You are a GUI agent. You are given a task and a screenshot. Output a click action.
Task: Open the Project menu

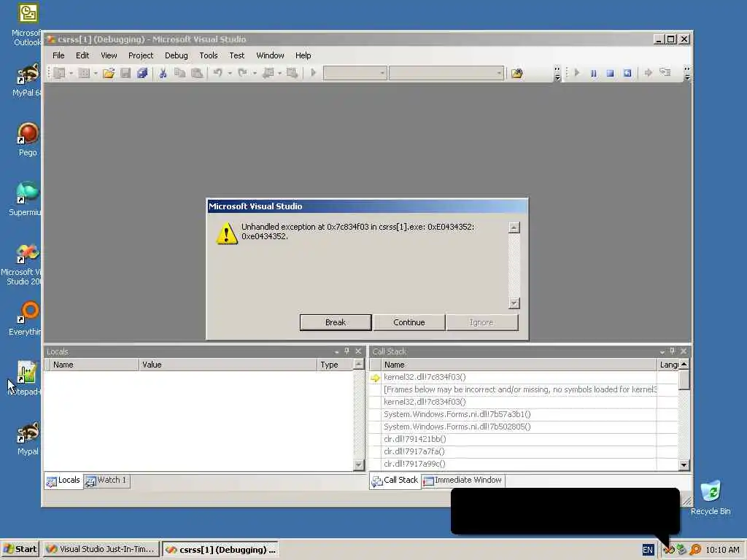pyautogui.click(x=141, y=55)
